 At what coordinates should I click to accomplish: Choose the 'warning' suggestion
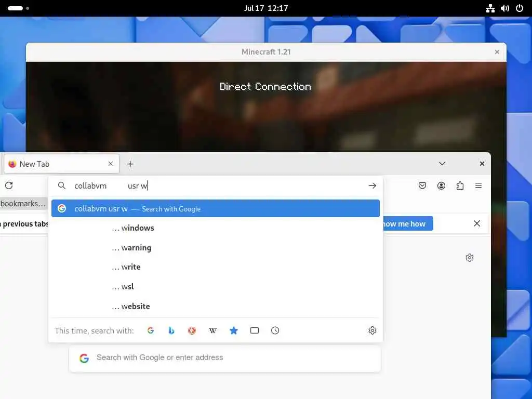pos(216,248)
